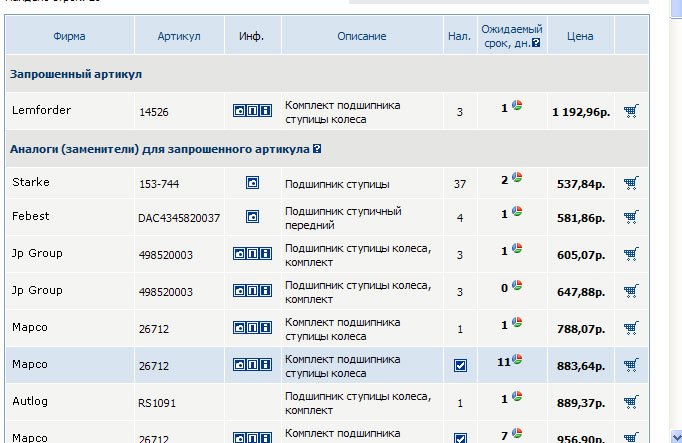
Task: Open the 'i' info icon for Lemforder
Action: click(266, 110)
